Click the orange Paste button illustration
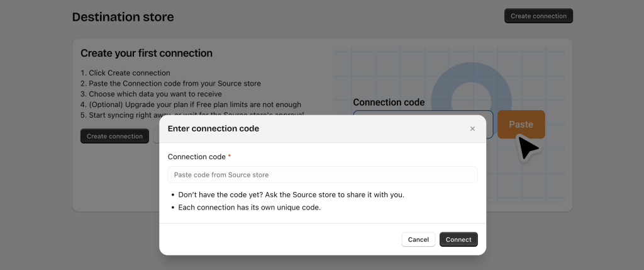 click(x=521, y=125)
